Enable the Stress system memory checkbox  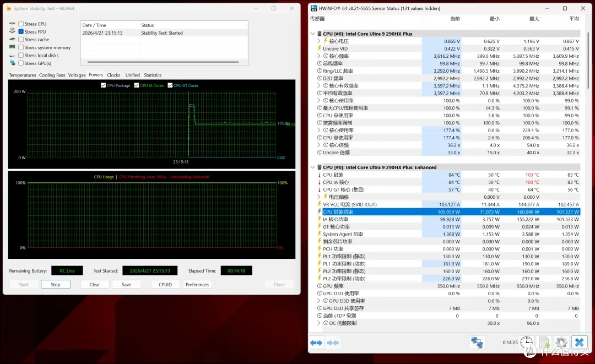pyautogui.click(x=21, y=47)
